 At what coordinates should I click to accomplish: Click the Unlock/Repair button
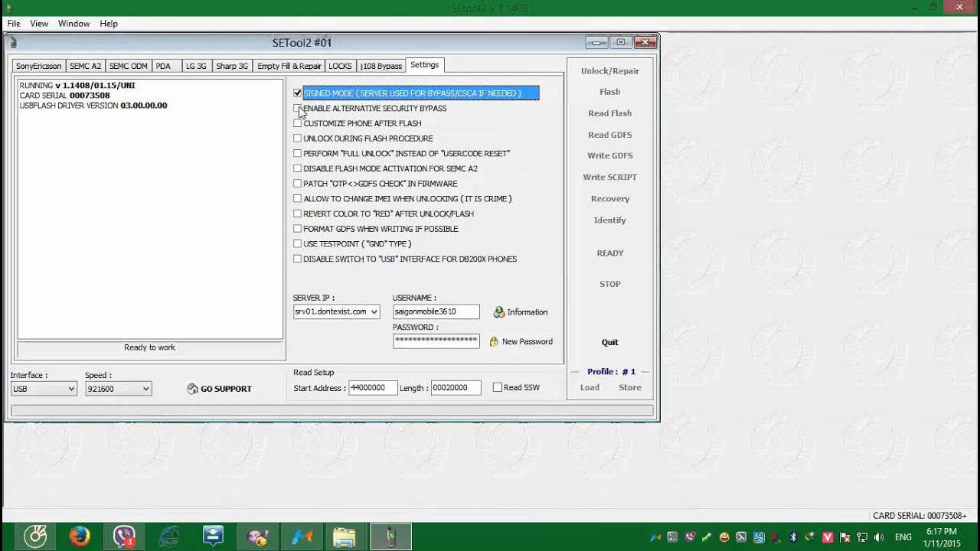[610, 71]
